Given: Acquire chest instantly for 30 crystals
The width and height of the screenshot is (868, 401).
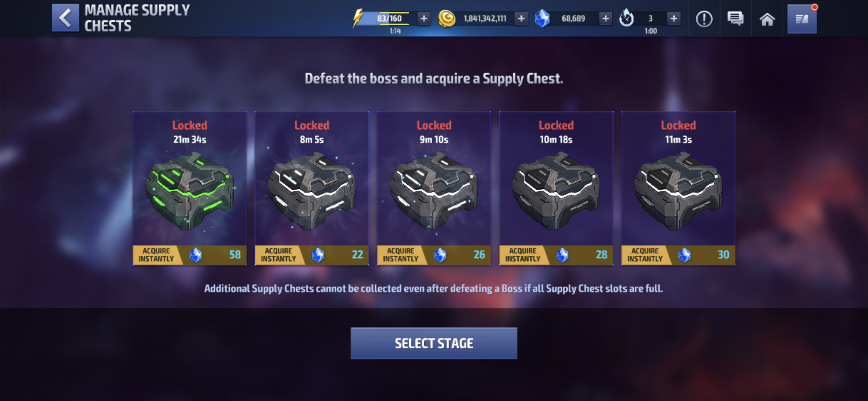Looking at the screenshot, I should tap(678, 255).
